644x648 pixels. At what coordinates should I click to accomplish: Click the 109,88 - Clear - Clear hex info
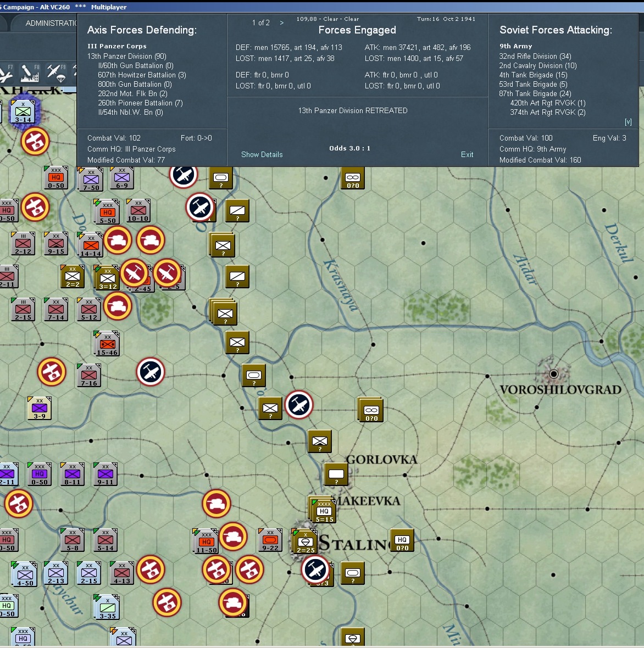327,19
